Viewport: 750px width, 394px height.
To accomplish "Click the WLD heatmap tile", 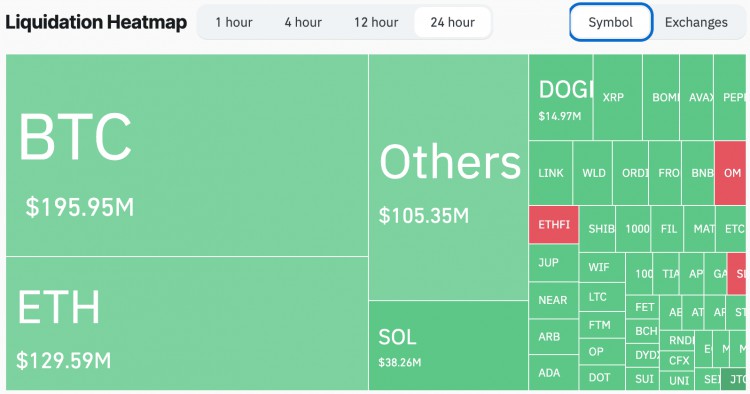I will point(593,173).
